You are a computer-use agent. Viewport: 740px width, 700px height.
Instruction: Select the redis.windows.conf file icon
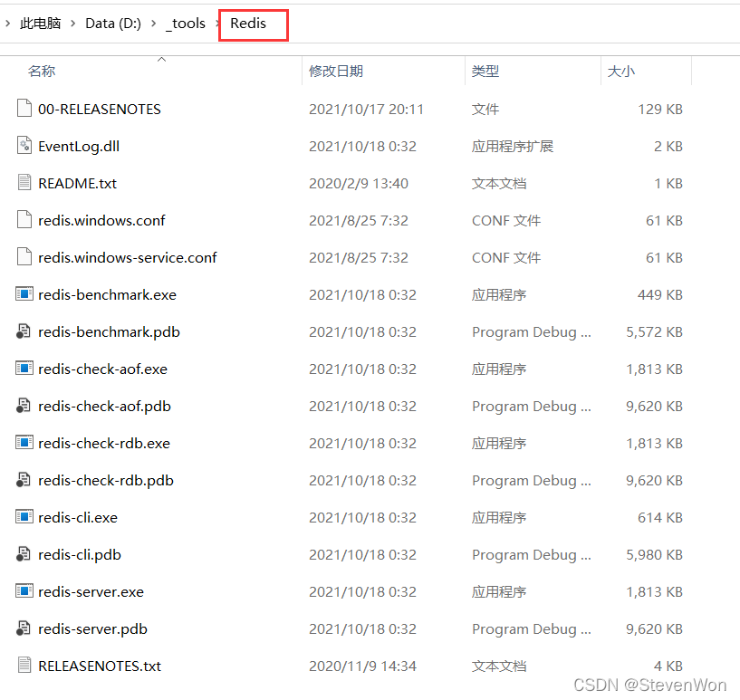(24, 220)
